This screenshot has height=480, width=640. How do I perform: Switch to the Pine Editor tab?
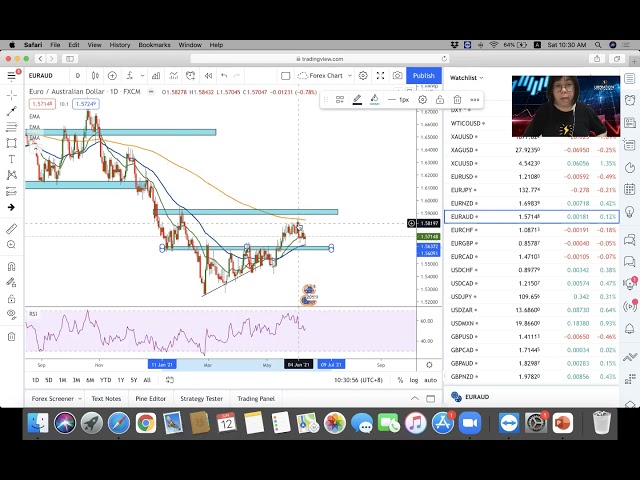click(x=153, y=398)
